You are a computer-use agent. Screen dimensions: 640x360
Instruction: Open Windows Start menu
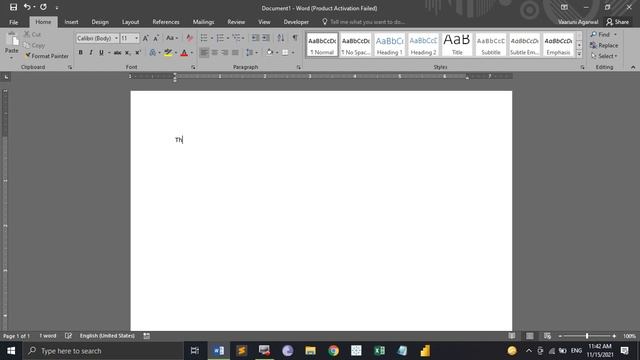coord(11,351)
